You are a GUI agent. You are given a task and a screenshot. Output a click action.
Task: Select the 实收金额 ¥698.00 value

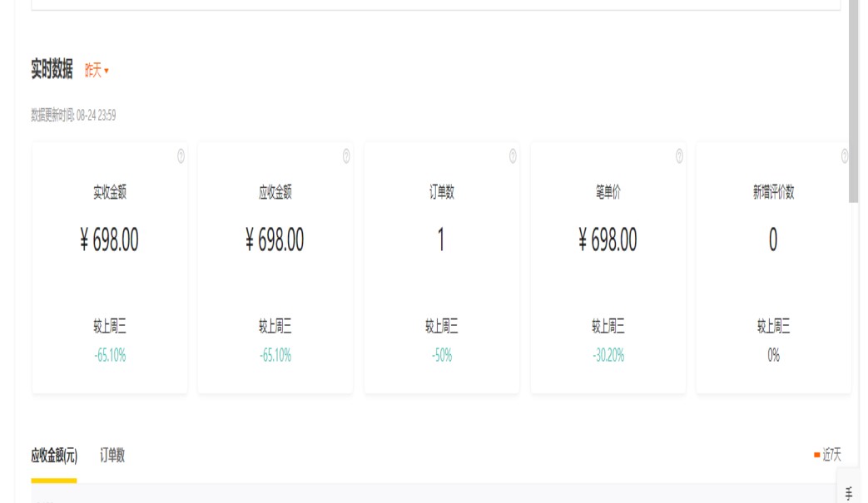click(110, 240)
